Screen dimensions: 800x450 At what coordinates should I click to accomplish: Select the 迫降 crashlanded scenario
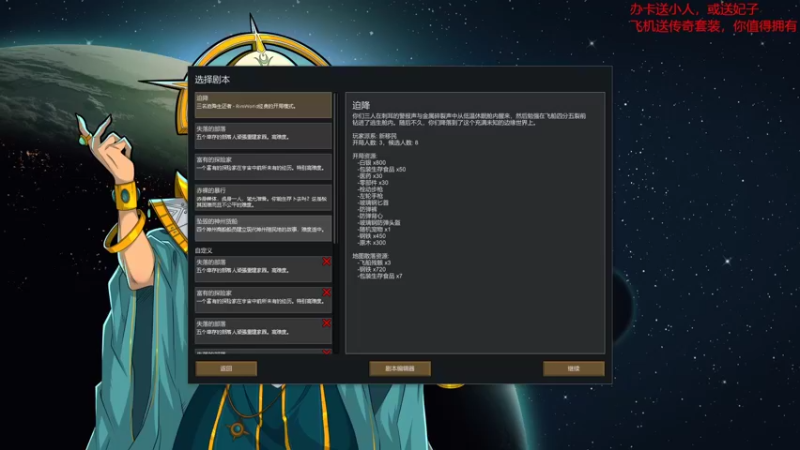coord(263,105)
